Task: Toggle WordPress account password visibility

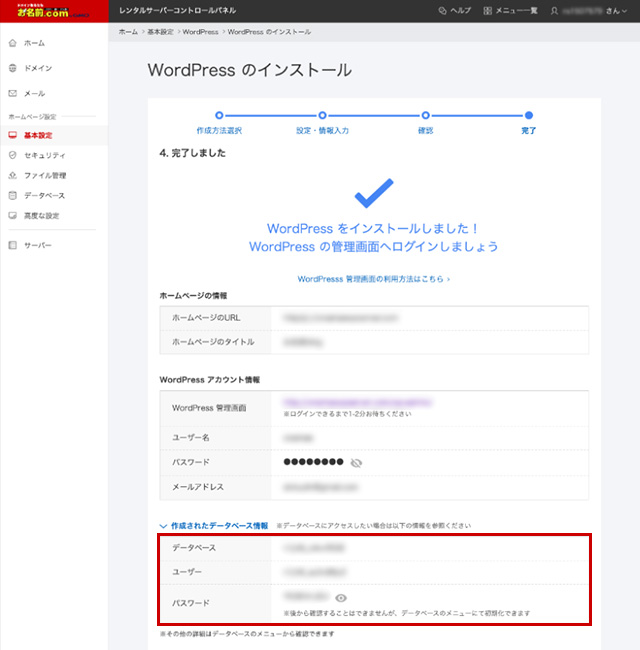Action: (356, 463)
